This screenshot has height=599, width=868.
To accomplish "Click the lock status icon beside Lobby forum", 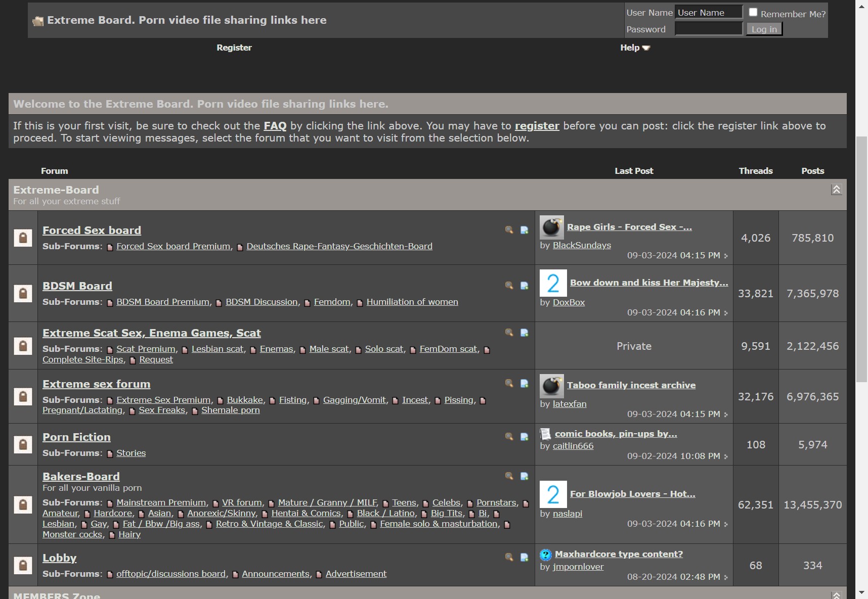I will click(23, 565).
